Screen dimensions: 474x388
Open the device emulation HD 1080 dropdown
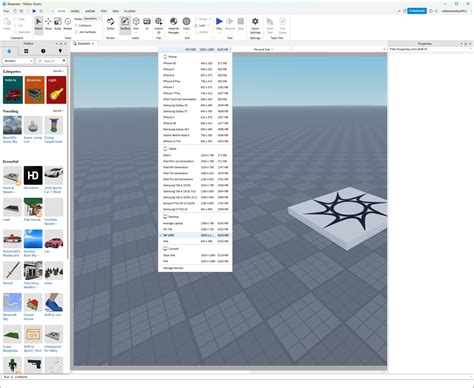(195, 49)
